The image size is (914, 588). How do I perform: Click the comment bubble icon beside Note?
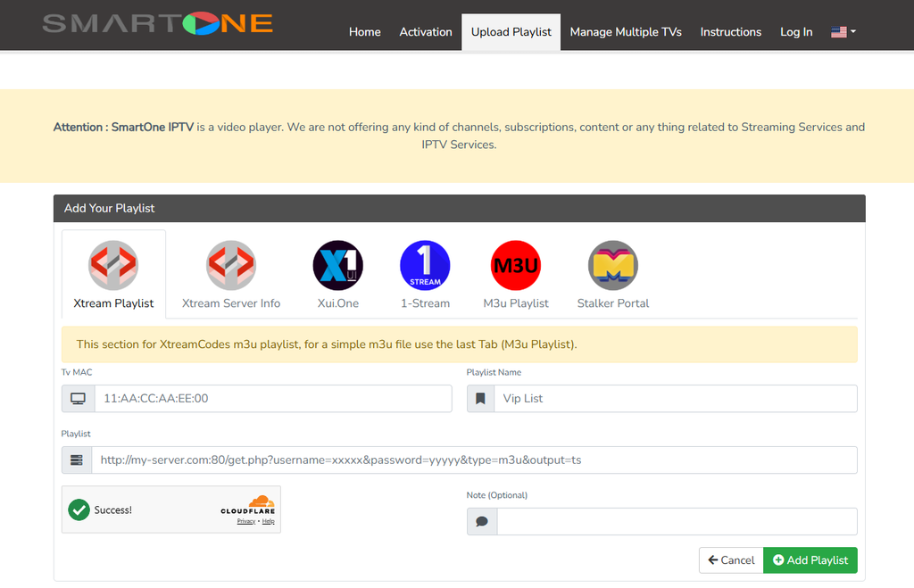(x=481, y=522)
